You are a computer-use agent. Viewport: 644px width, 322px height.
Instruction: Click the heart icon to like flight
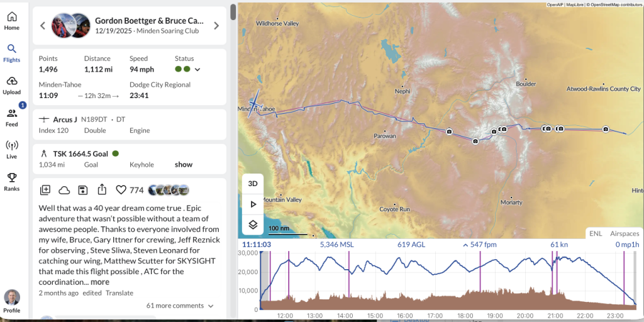[121, 190]
